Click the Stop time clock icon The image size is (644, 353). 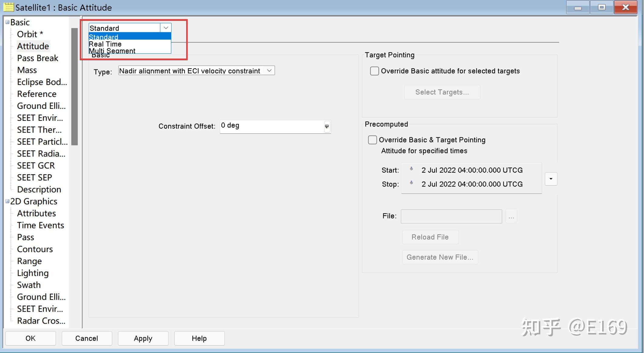pos(411,183)
